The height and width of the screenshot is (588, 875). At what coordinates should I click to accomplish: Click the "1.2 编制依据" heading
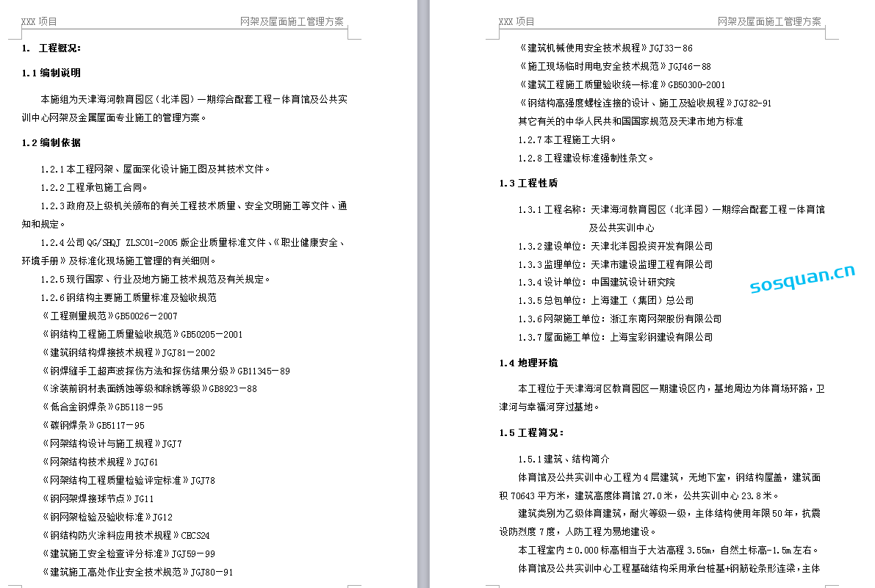coord(51,142)
